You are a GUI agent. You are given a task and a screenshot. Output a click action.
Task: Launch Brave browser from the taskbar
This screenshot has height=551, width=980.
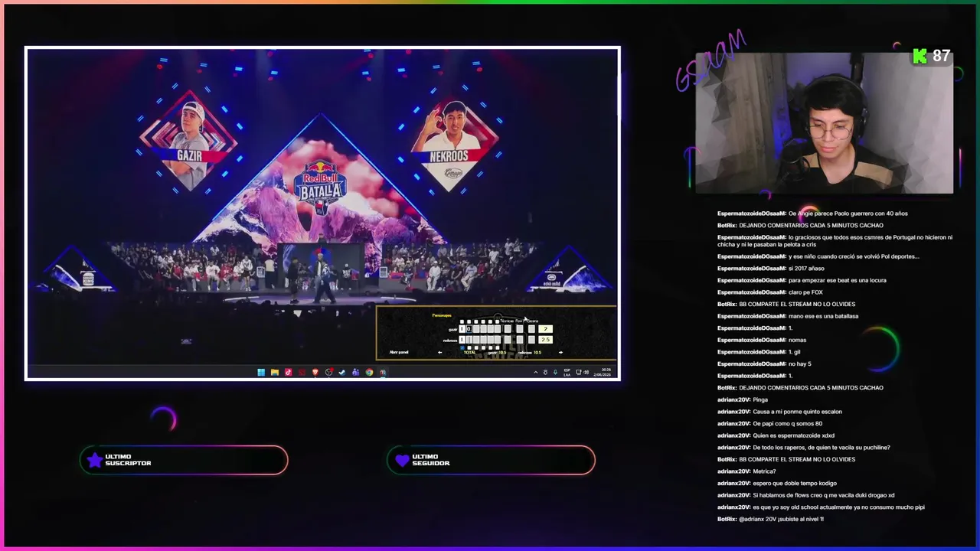point(315,373)
